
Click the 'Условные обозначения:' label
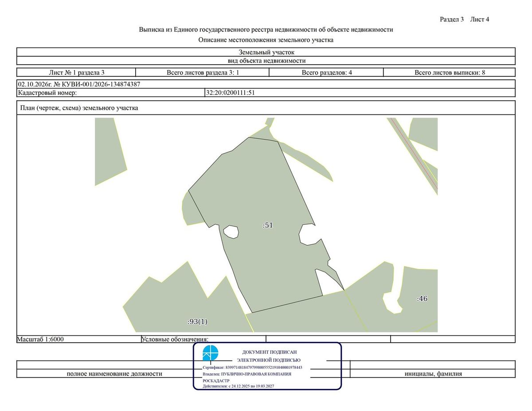[x=175, y=339]
